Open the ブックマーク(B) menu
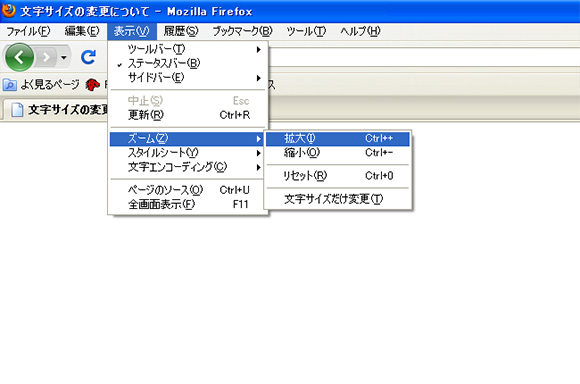The height and width of the screenshot is (384, 580). click(242, 31)
